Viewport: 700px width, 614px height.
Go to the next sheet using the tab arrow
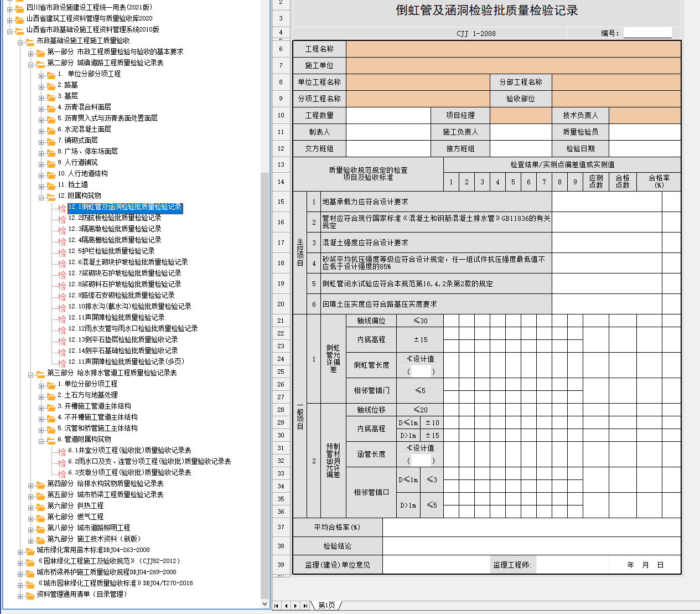295,606
